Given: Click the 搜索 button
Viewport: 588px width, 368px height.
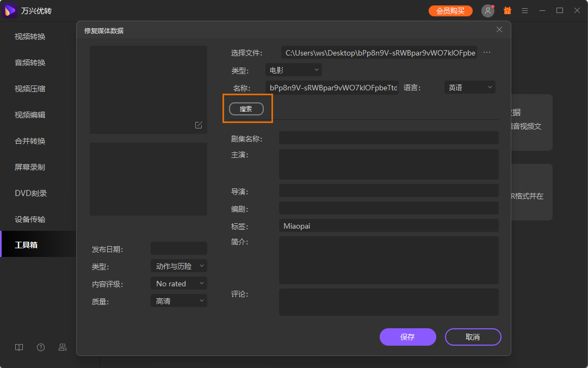Looking at the screenshot, I should 246,109.
